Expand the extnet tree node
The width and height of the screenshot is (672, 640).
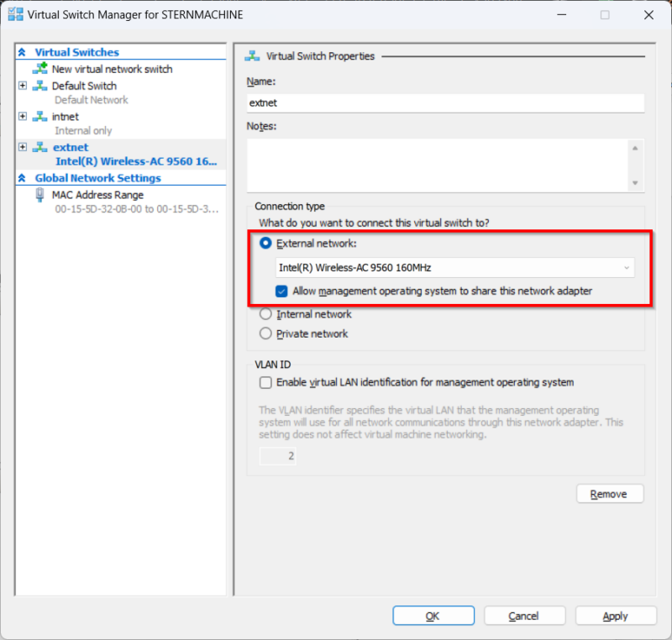point(23,147)
